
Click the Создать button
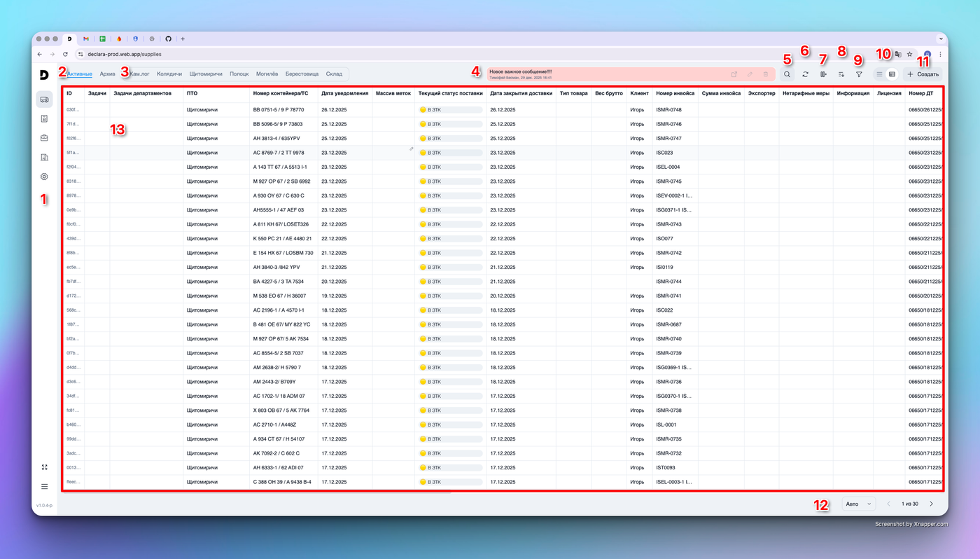point(923,74)
